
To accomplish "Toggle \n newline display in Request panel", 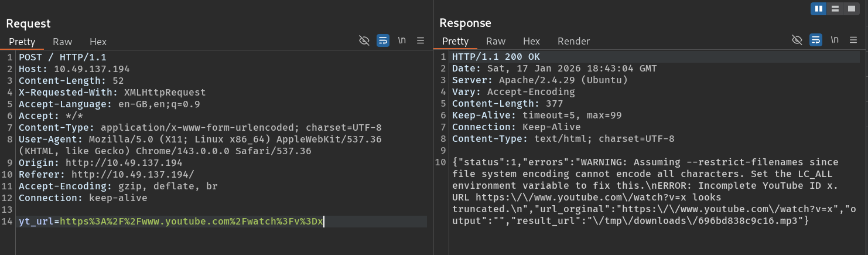I will pos(402,40).
